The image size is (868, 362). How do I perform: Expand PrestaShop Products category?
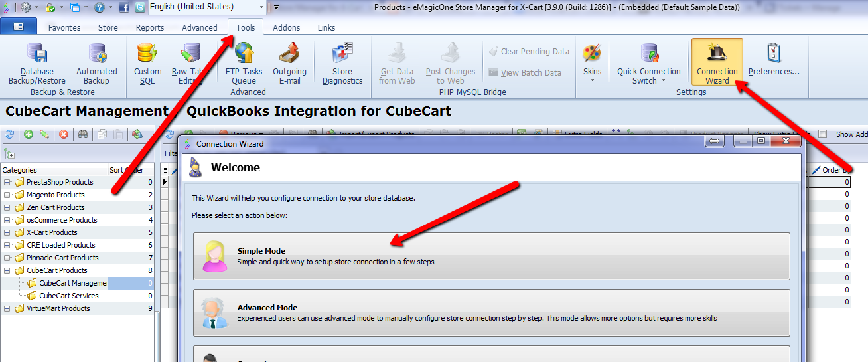coord(7,182)
